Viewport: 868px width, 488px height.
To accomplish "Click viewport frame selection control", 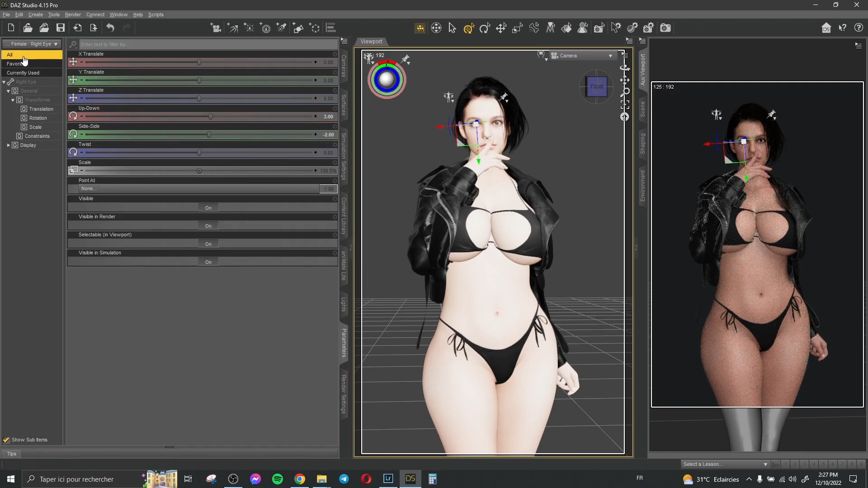I will tap(625, 105).
